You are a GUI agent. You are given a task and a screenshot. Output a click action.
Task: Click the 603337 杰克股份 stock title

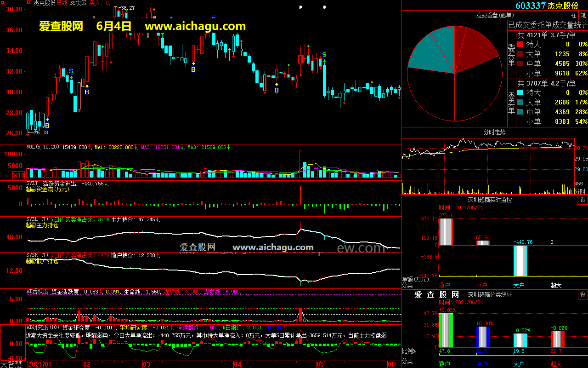pyautogui.click(x=547, y=6)
